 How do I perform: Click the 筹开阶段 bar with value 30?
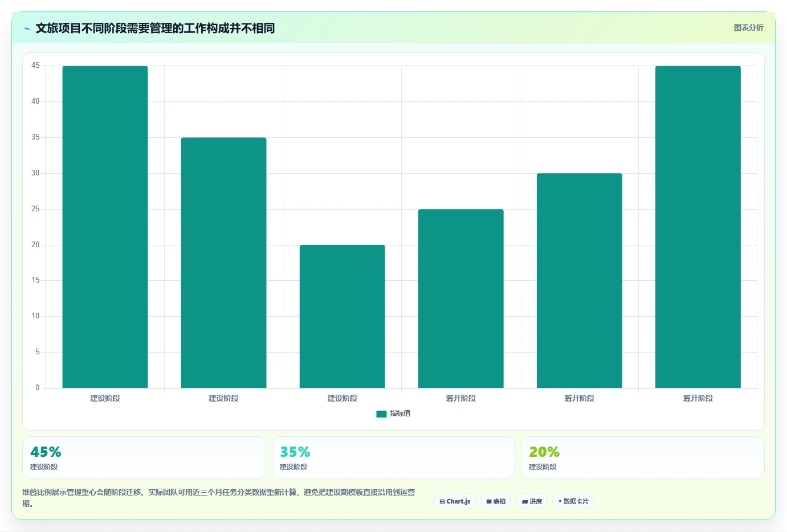(579, 280)
